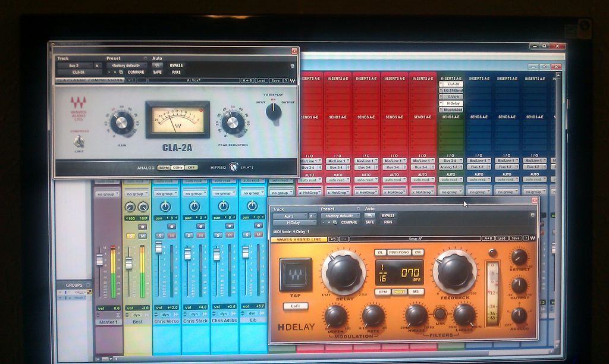Screen dimensions: 609x364
Task: Switch H-Delay time mode to MS
Action: (416, 291)
